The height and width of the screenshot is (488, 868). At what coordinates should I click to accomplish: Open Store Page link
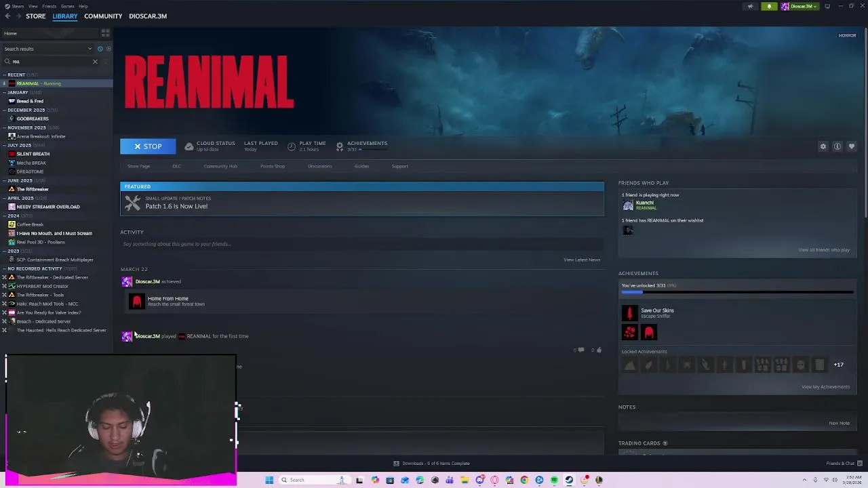tap(138, 166)
